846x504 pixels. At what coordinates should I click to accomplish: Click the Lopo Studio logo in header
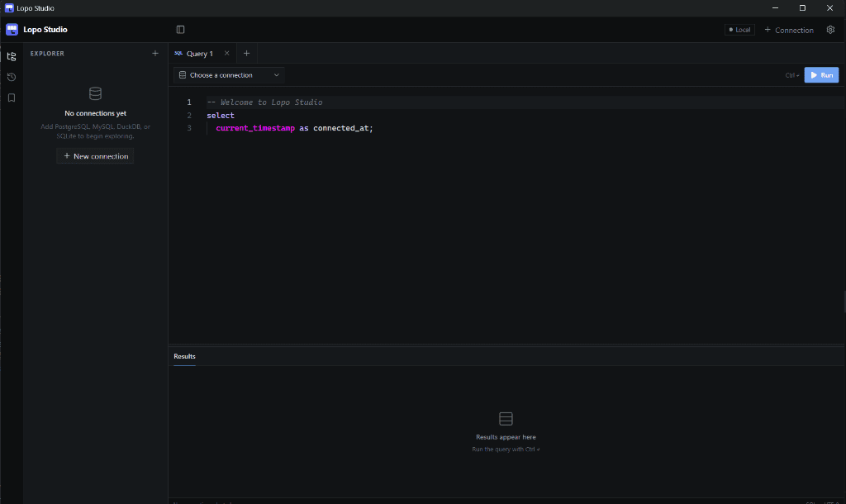click(12, 30)
